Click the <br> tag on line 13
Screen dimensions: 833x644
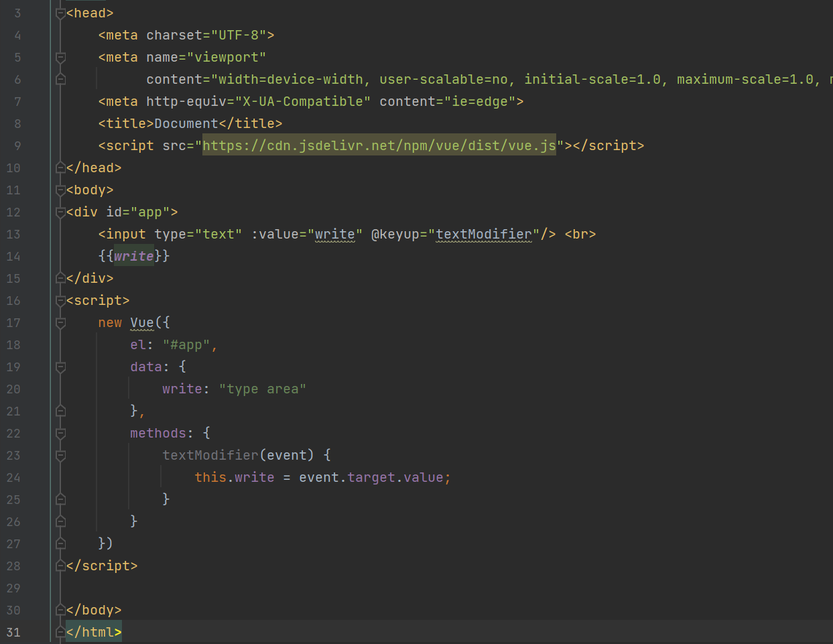[580, 235]
